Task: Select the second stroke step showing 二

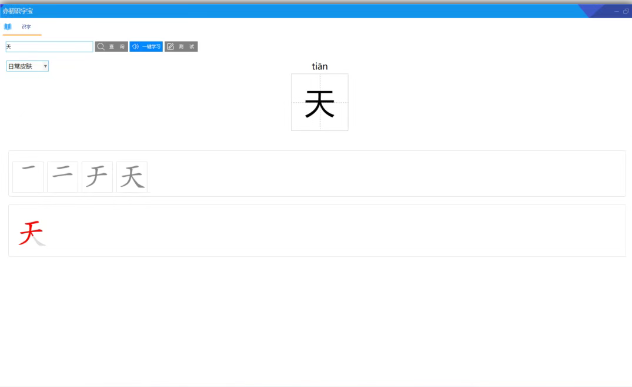Action: point(62,177)
